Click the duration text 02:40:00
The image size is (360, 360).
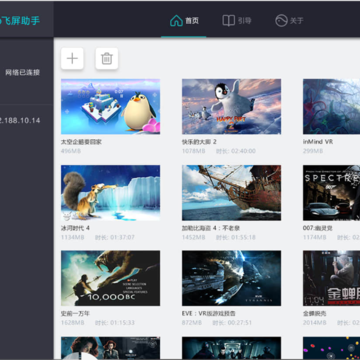243,151
